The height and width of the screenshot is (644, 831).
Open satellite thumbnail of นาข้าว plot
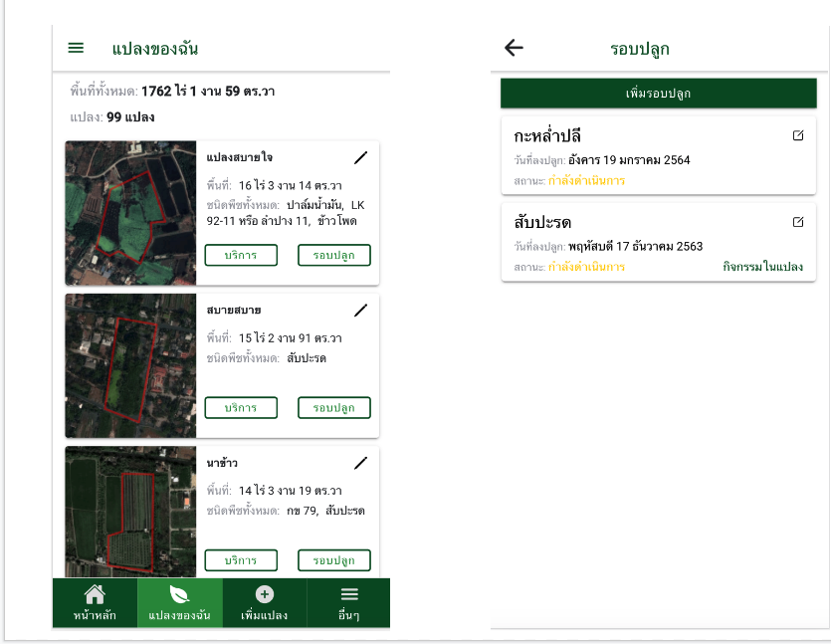point(130,512)
